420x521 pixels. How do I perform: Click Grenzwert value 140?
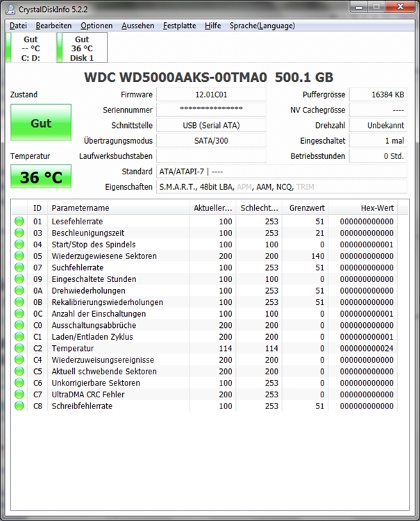[x=318, y=256]
